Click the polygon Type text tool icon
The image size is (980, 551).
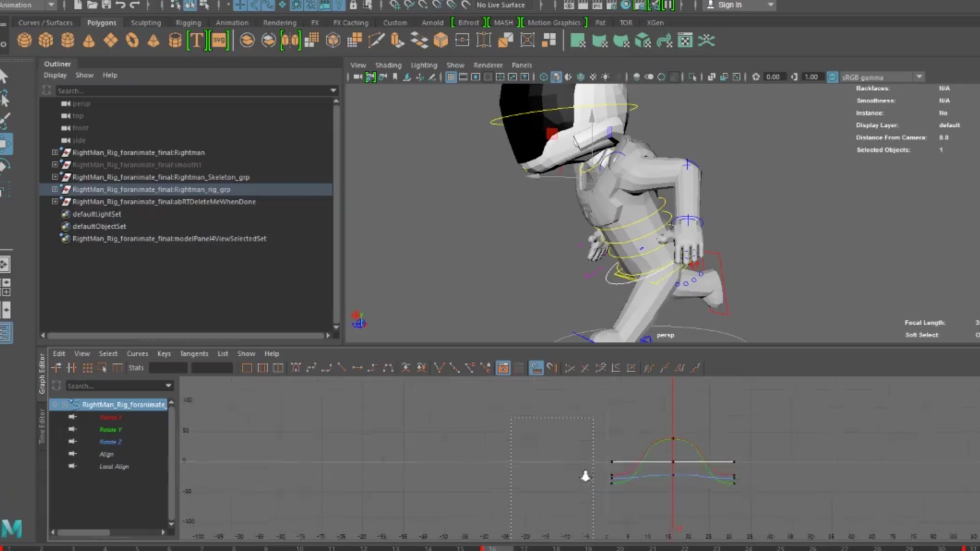[196, 41]
